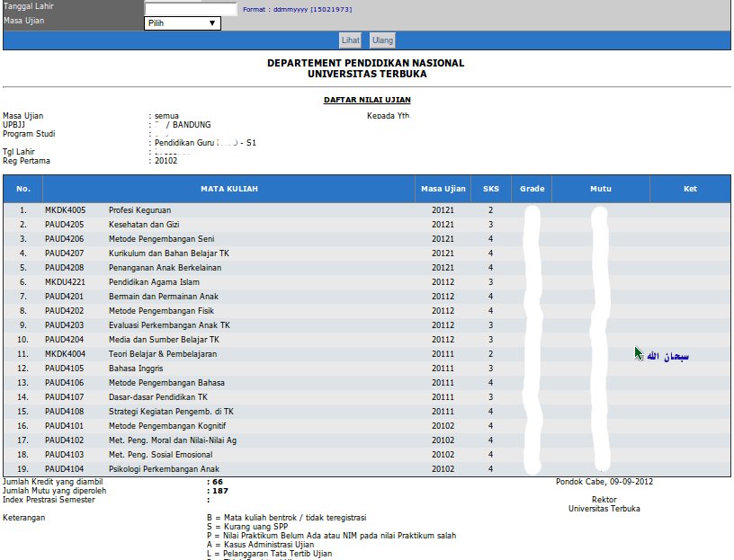
Task: Select 'Strategi Kegiatan Pengemb. di TK'
Action: pyautogui.click(x=171, y=412)
